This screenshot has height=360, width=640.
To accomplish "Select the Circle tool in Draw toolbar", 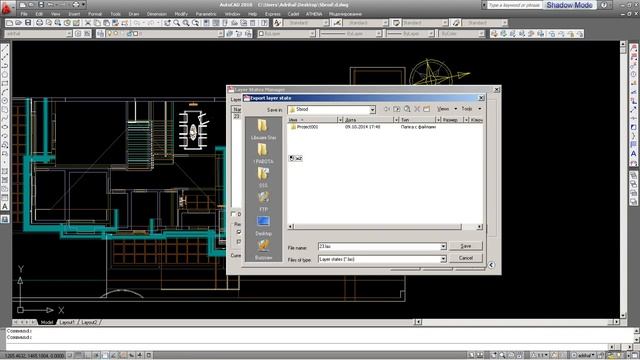I will pyautogui.click(x=5, y=75).
